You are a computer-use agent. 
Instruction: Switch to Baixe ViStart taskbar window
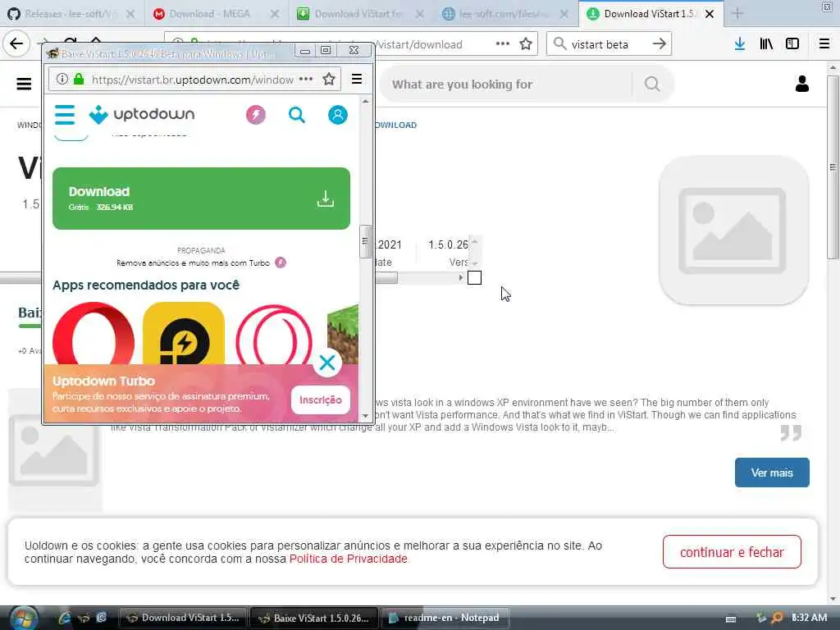click(315, 618)
